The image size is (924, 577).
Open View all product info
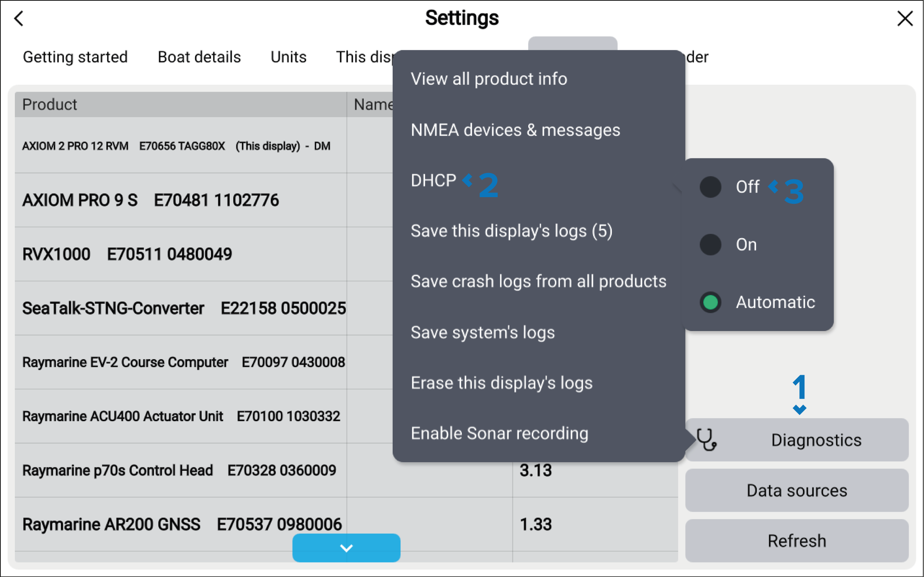(x=489, y=79)
